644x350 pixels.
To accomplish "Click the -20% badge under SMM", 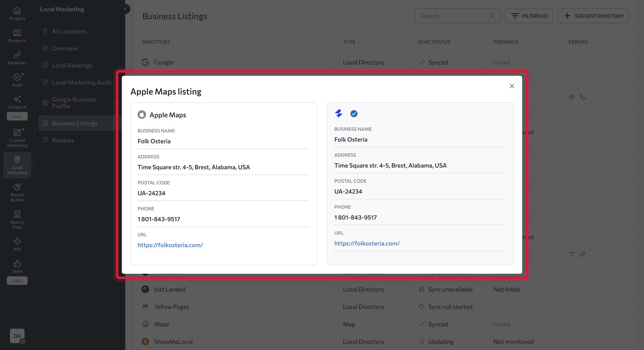I will 17,281.
